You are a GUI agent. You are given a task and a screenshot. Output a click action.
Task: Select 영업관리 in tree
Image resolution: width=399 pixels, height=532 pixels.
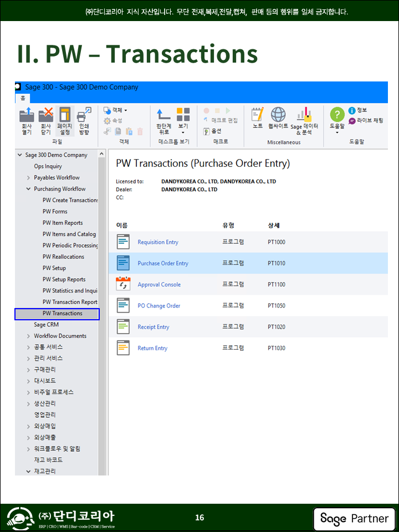click(45, 415)
